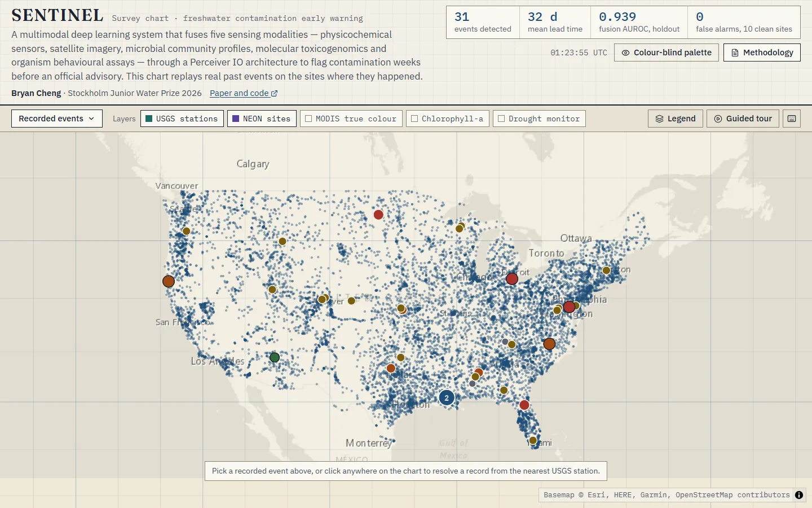812x508 pixels.
Task: Pick the olive event marker below Seattle
Action: click(x=186, y=231)
